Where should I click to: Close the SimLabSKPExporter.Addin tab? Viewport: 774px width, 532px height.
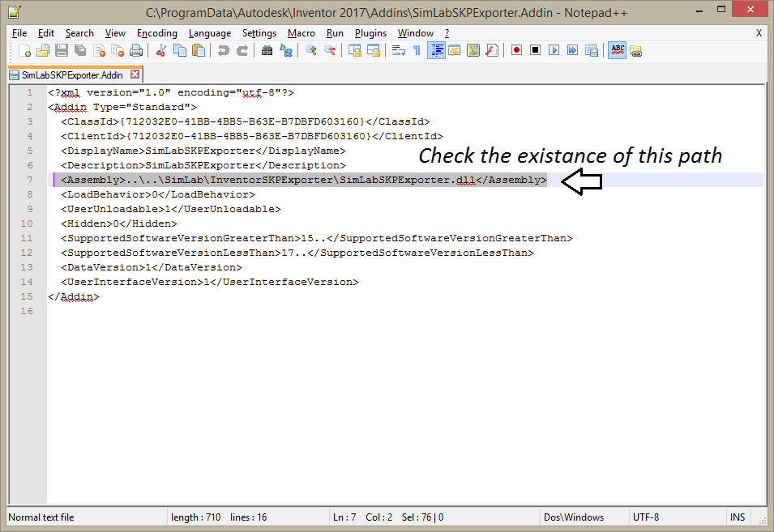point(135,74)
